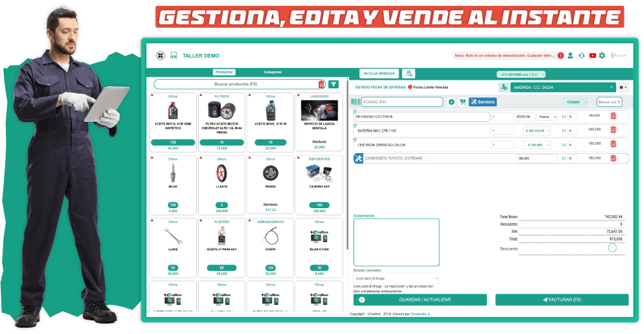The height and width of the screenshot is (334, 644).
Task: Open the product filter funnel icon
Action: tap(334, 84)
